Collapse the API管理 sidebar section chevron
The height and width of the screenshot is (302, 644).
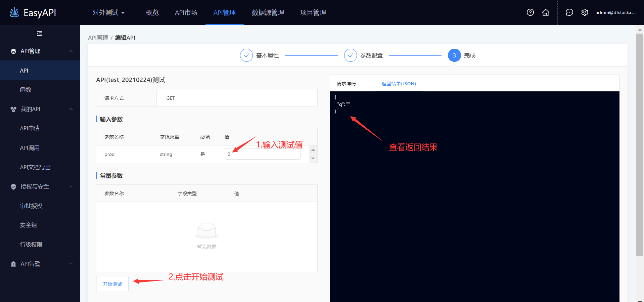[71, 51]
